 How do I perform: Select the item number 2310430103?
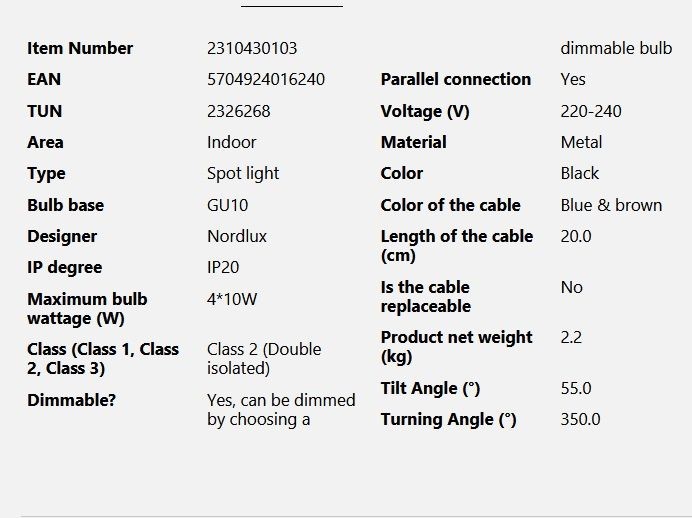pyautogui.click(x=252, y=48)
